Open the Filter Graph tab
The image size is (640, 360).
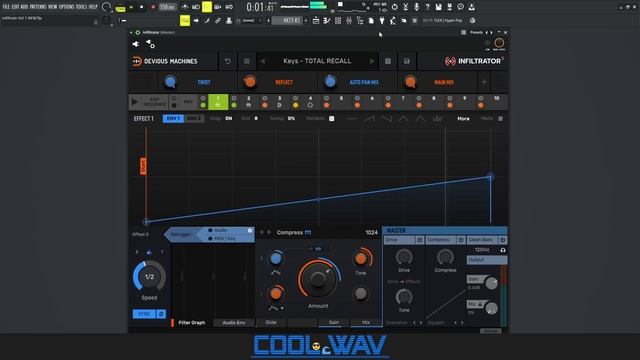192,322
